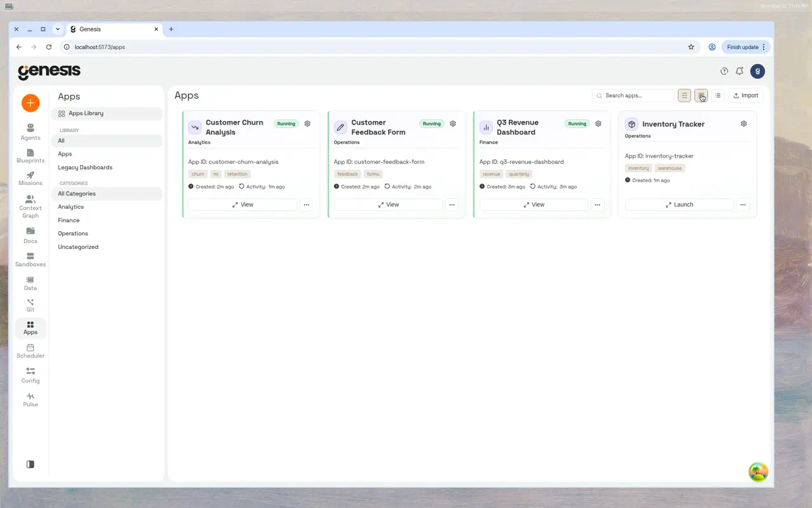Click the Import button

click(x=745, y=95)
